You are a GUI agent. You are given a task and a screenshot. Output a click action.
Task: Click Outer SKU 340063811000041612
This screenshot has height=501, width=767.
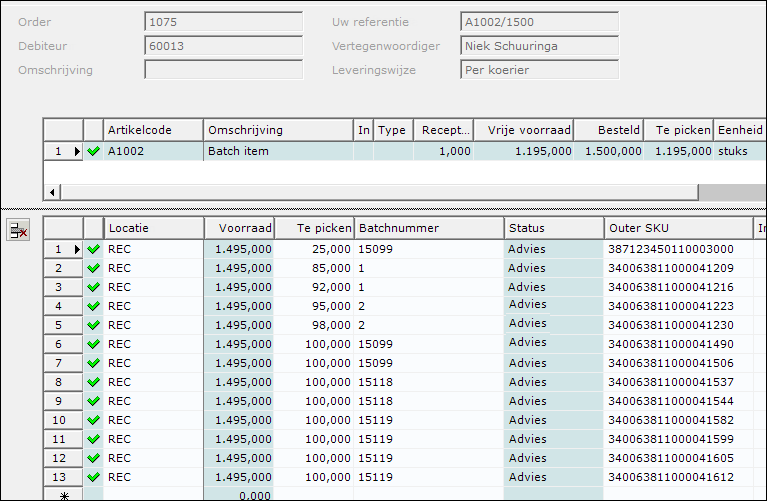click(678, 477)
